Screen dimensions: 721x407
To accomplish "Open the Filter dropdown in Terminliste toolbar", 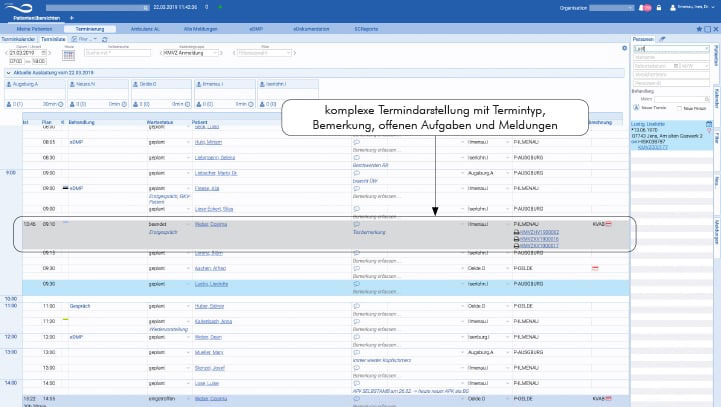I will click(x=88, y=38).
